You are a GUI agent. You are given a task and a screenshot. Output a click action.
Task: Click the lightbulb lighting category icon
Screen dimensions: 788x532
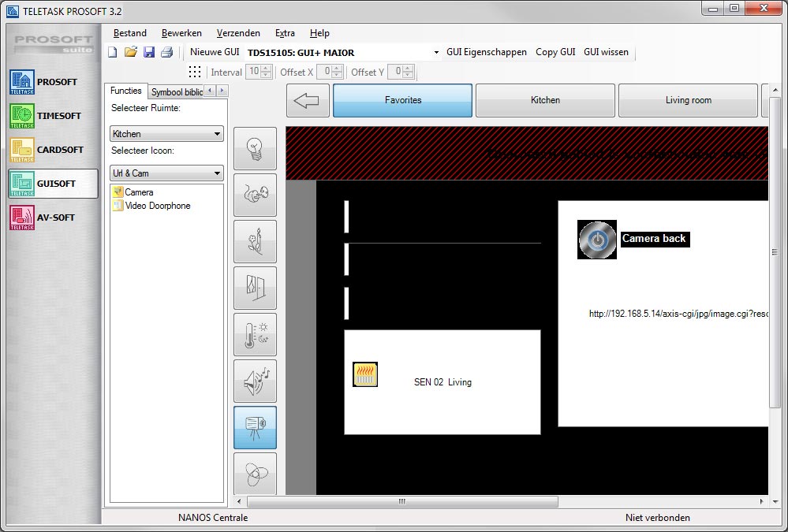255,149
